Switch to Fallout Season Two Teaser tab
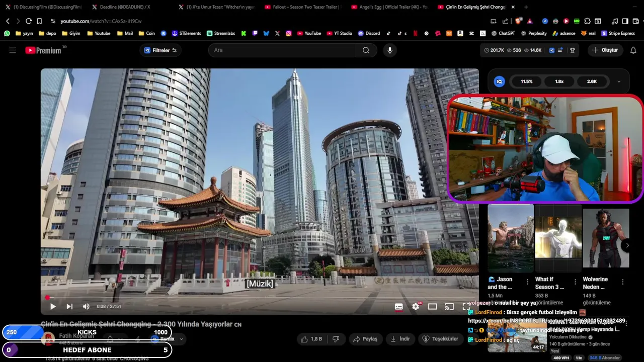 pos(304,7)
